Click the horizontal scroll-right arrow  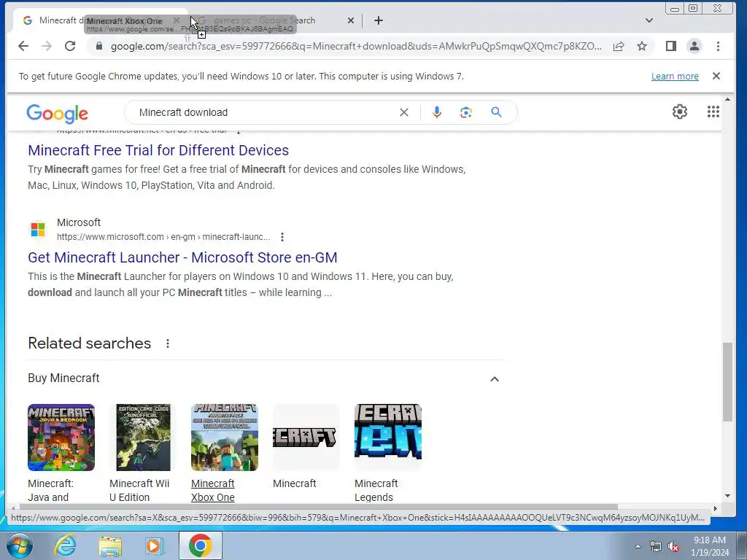[715, 508]
